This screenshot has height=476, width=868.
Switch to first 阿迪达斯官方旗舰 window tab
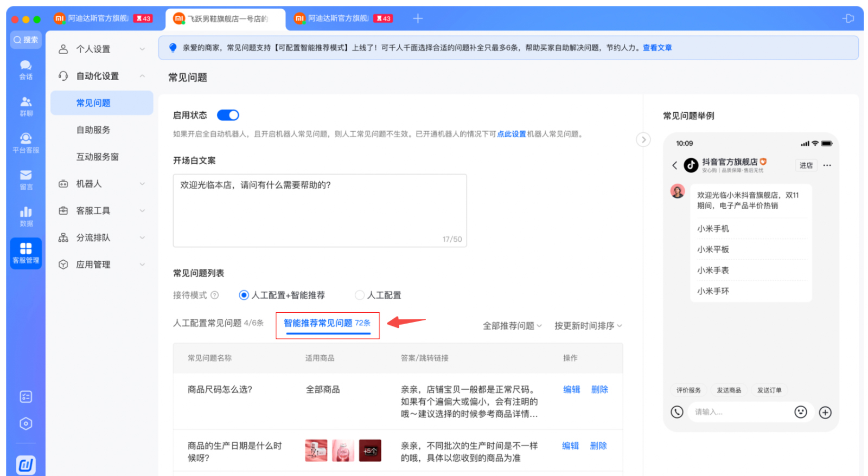[103, 18]
